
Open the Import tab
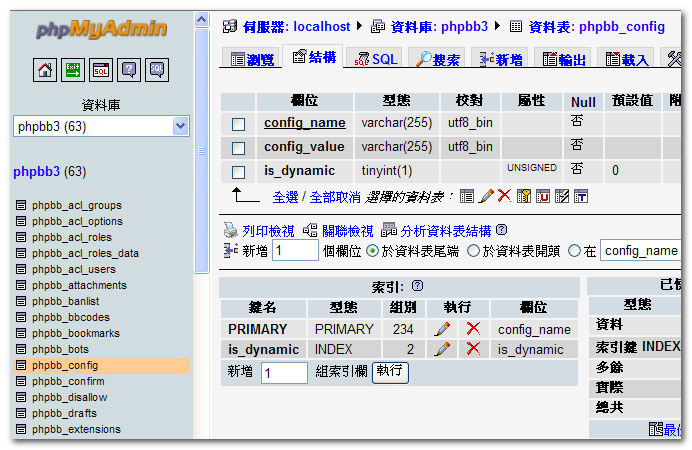(x=626, y=59)
